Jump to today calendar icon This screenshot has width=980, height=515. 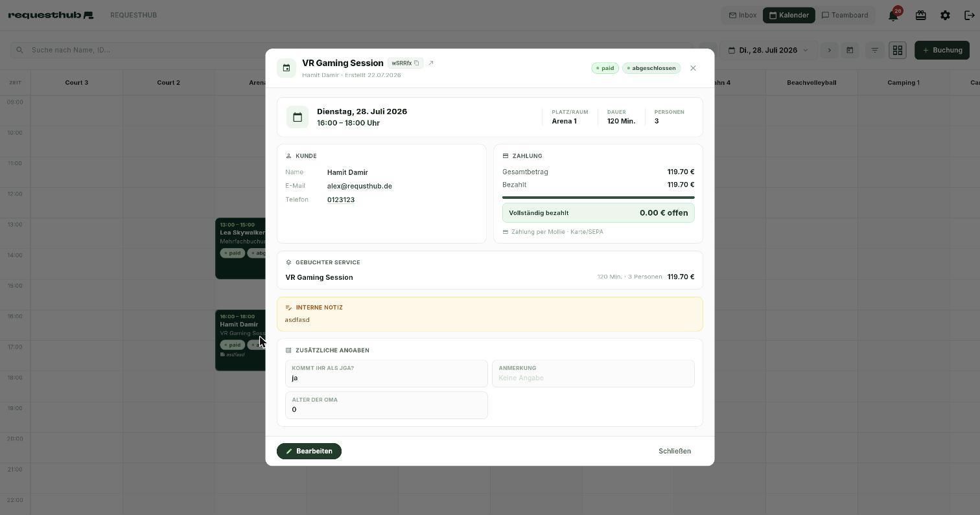point(850,50)
